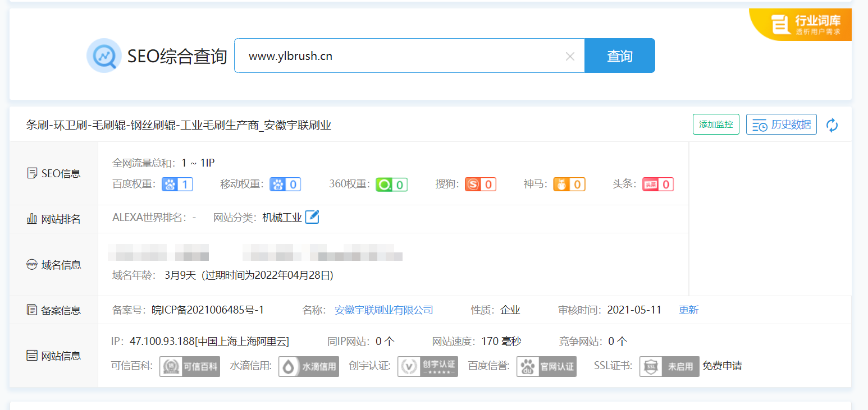This screenshot has width=868, height=410.
Task: Edit website category with pencil icon
Action: click(312, 217)
